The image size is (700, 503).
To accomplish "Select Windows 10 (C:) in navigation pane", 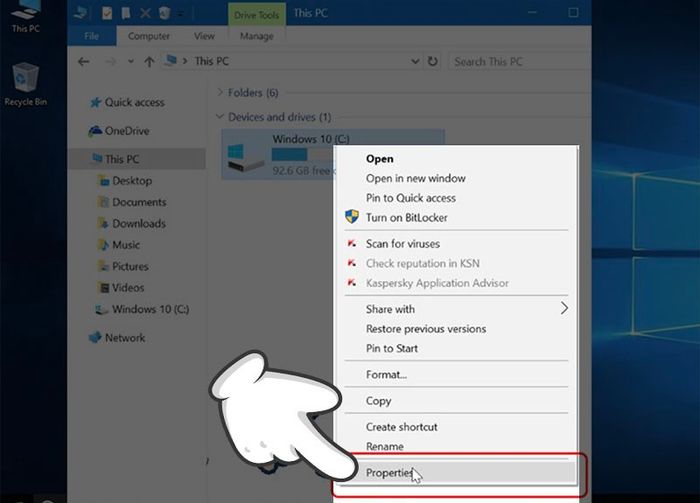I will point(150,309).
